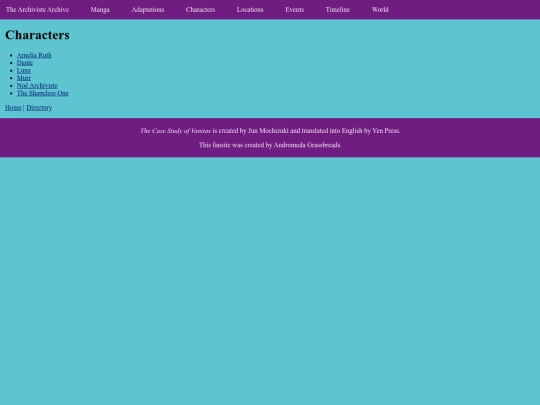The height and width of the screenshot is (405, 540).
Task: Click the Characters page heading
Action: 37,35
